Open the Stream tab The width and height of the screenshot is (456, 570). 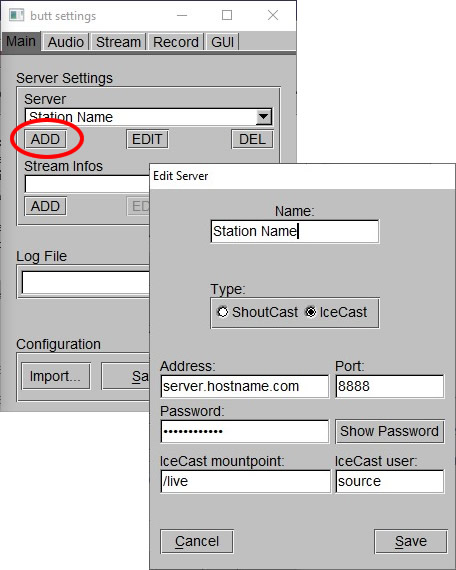click(118, 42)
